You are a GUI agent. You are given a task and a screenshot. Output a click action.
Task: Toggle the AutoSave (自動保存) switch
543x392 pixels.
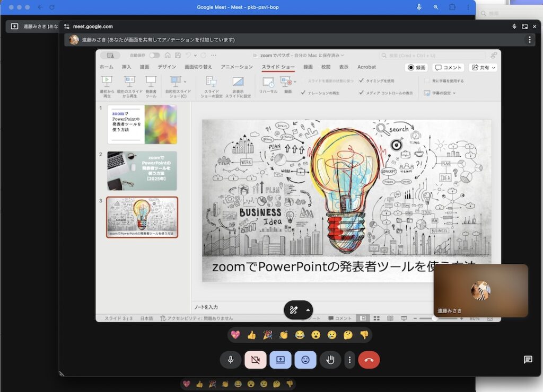coord(154,56)
